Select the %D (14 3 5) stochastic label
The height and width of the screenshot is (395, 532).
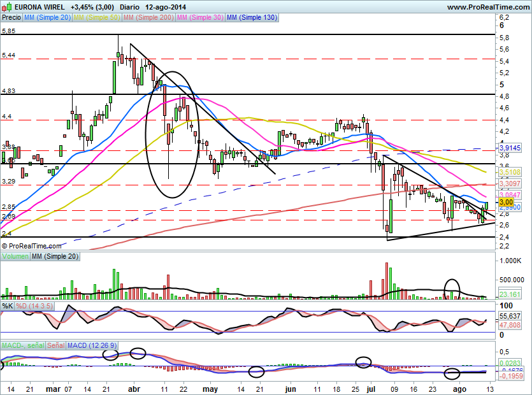pyautogui.click(x=35, y=306)
